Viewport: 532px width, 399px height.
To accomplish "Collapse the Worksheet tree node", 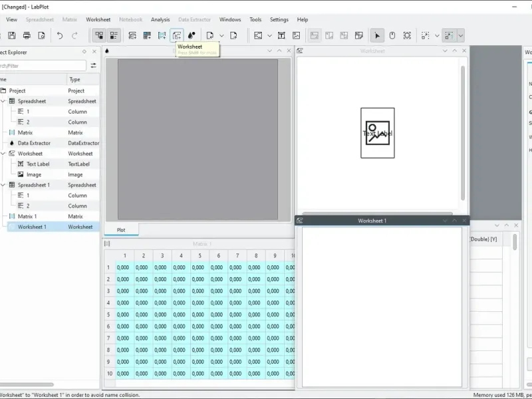I will click(3, 154).
